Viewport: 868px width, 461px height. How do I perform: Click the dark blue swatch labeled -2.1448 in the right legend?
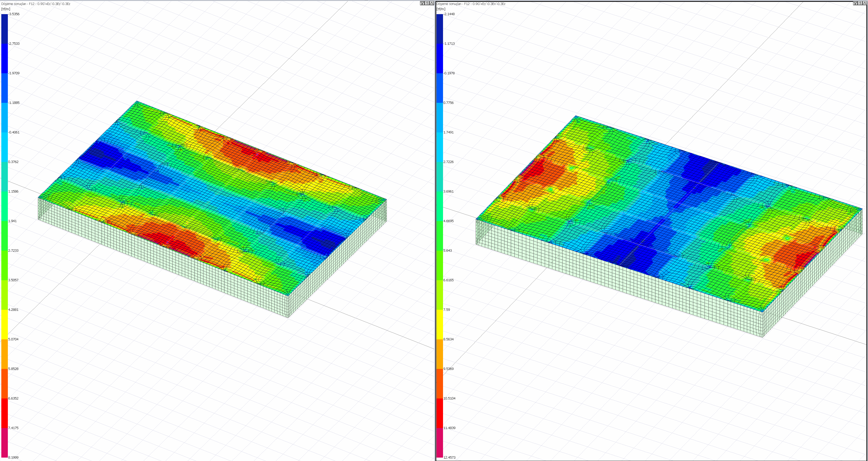[x=440, y=29]
